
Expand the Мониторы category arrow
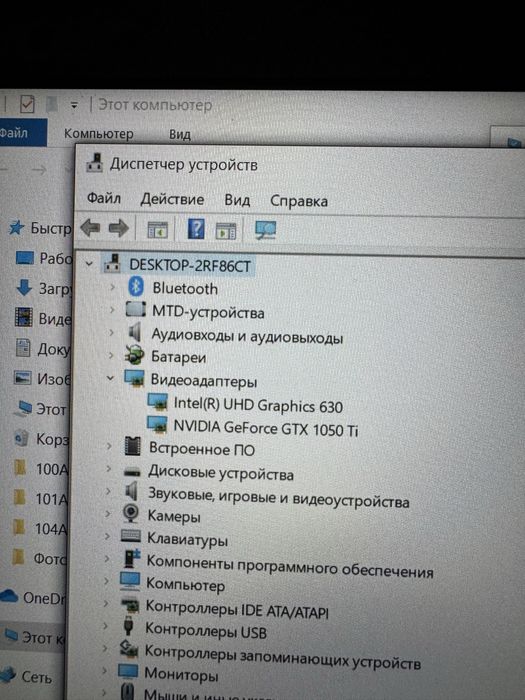[104, 671]
